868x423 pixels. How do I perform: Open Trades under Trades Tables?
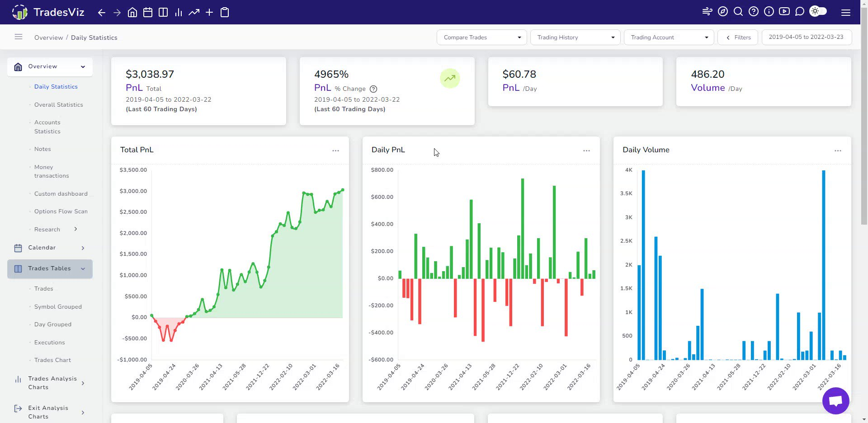(x=44, y=289)
